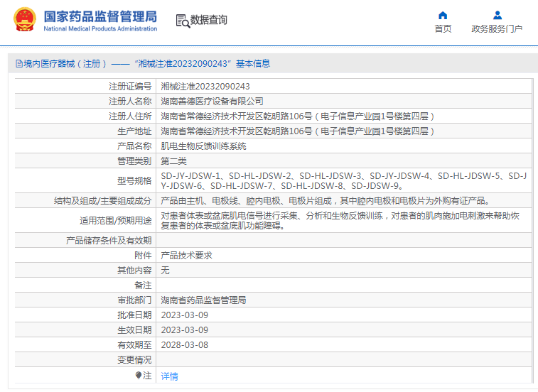Viewport: 538px width, 392px height.
Task: Open the data query search icon
Action: pos(183,21)
